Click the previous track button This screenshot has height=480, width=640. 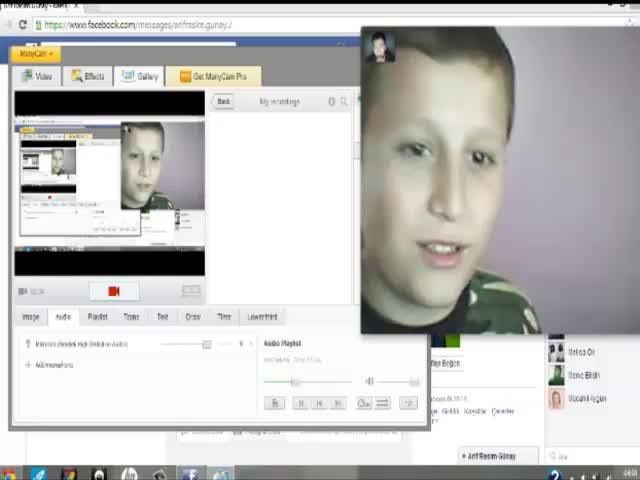click(319, 403)
